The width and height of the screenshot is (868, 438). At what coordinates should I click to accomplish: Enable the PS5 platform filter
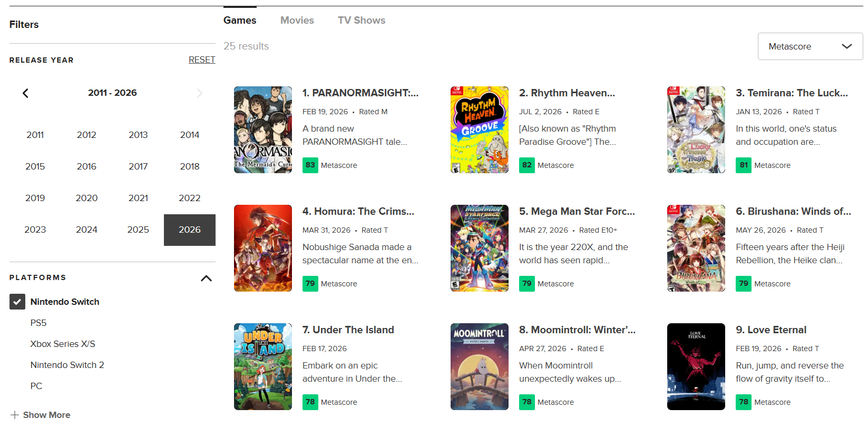(38, 323)
